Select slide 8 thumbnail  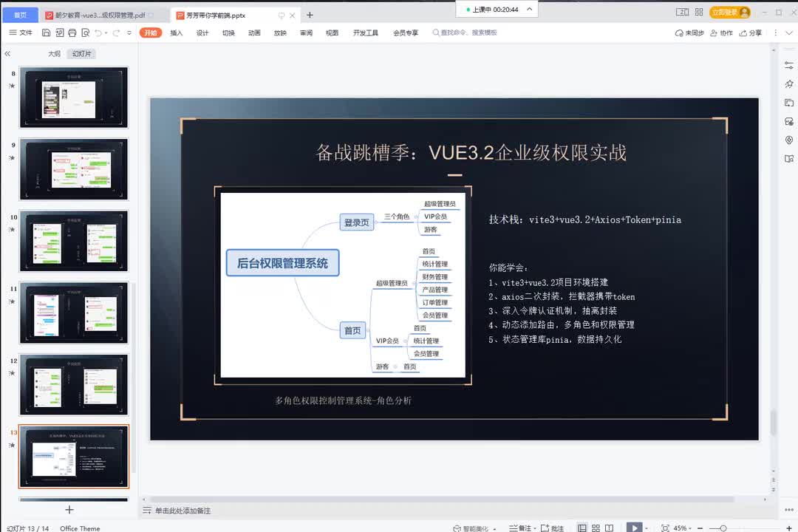click(x=74, y=98)
